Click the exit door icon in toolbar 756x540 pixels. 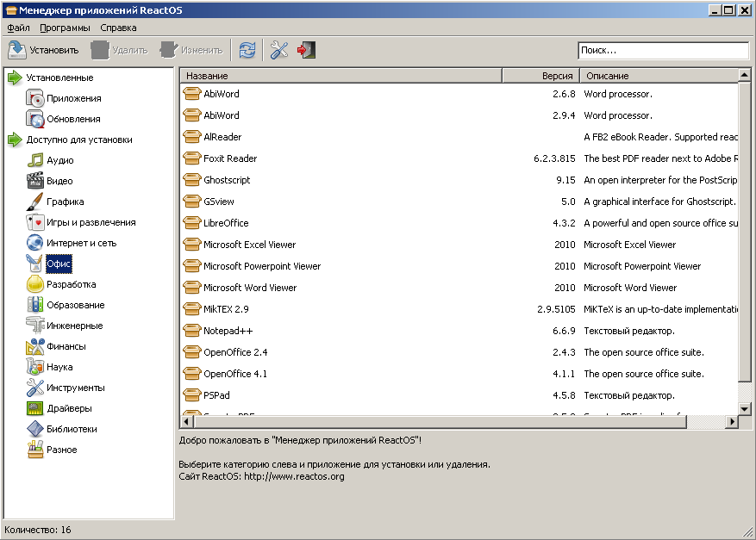306,50
